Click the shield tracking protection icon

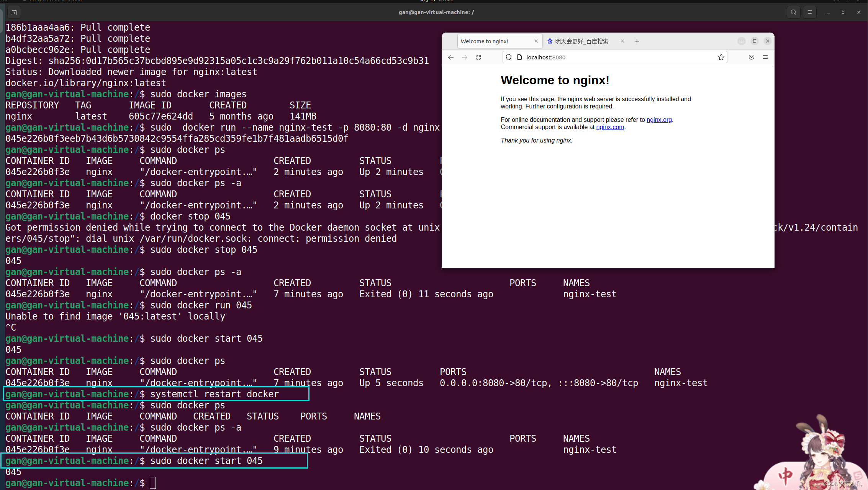(509, 57)
